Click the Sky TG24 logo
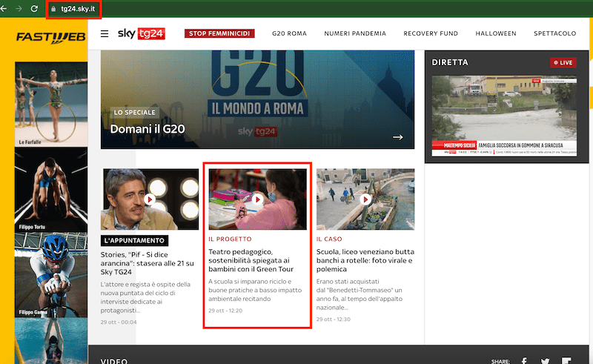This screenshot has width=593, height=364. point(142,33)
